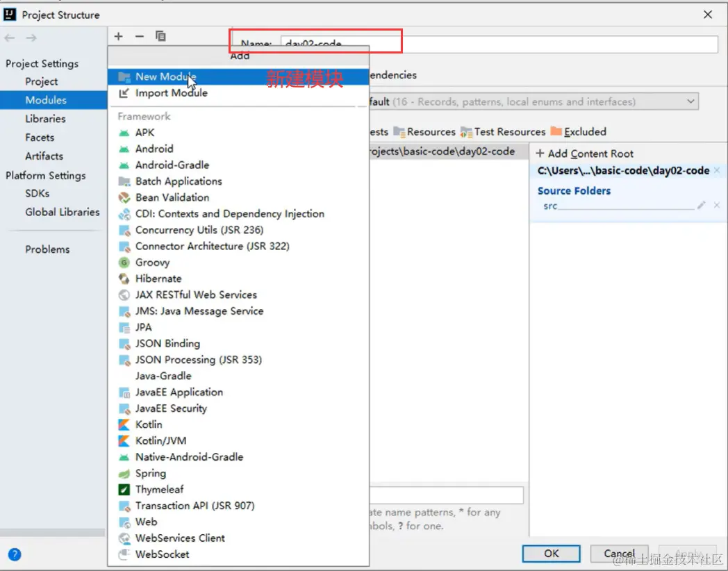Choose JPA framework entry
The height and width of the screenshot is (571, 728).
pos(238,327)
